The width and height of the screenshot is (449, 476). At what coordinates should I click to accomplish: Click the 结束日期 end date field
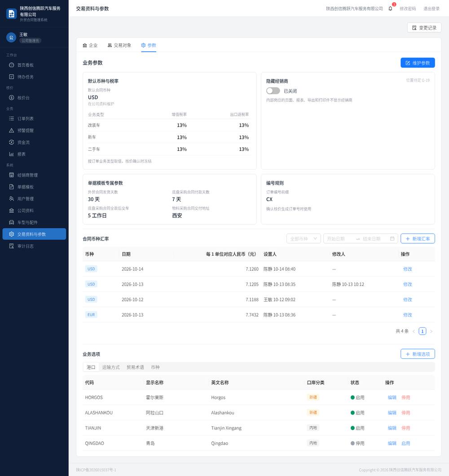click(375, 238)
